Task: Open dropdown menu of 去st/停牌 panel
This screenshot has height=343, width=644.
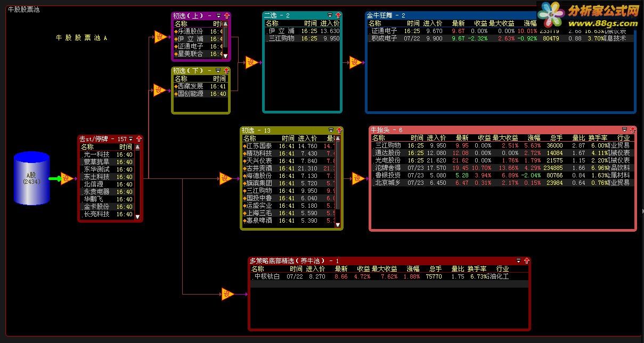Action: tap(131, 139)
